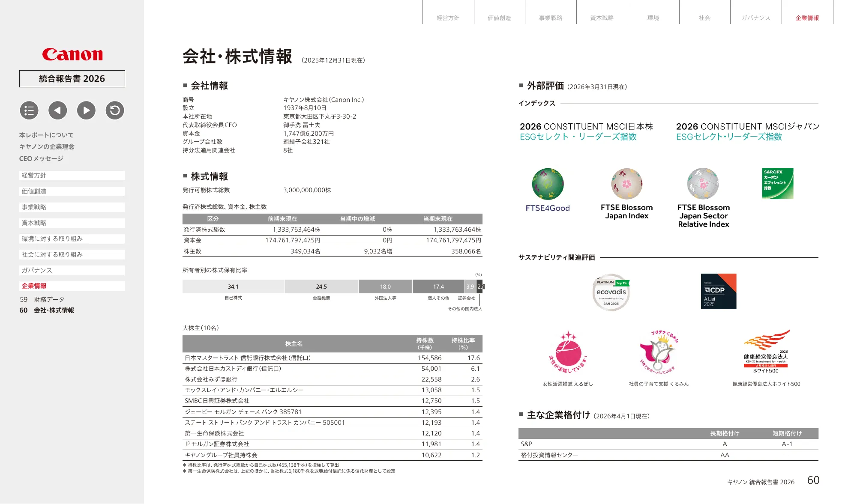This screenshot has height=504, width=857.
Task: Click MSCIジャパン ESG Select Leaders index text
Action: [748, 131]
